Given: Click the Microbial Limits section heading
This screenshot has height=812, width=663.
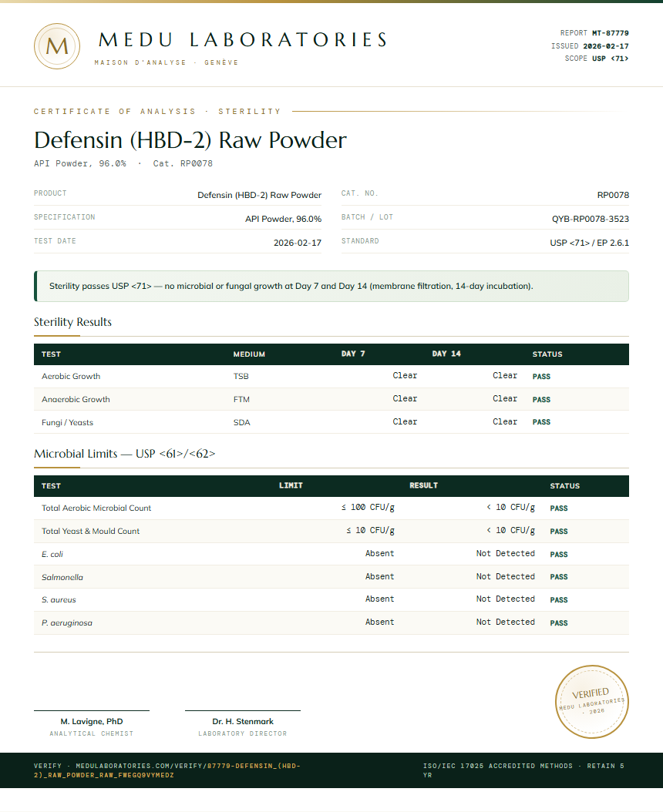Looking at the screenshot, I should 124,454.
